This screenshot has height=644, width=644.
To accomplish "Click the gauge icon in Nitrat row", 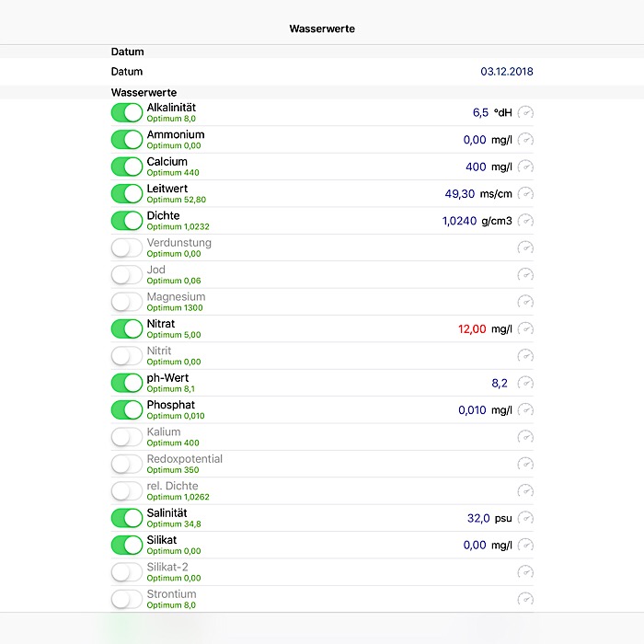I will (x=525, y=329).
